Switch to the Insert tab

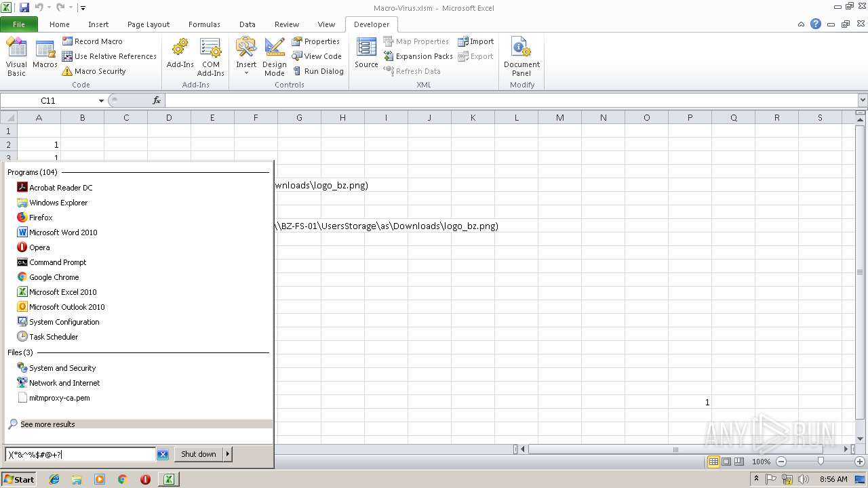click(x=98, y=24)
